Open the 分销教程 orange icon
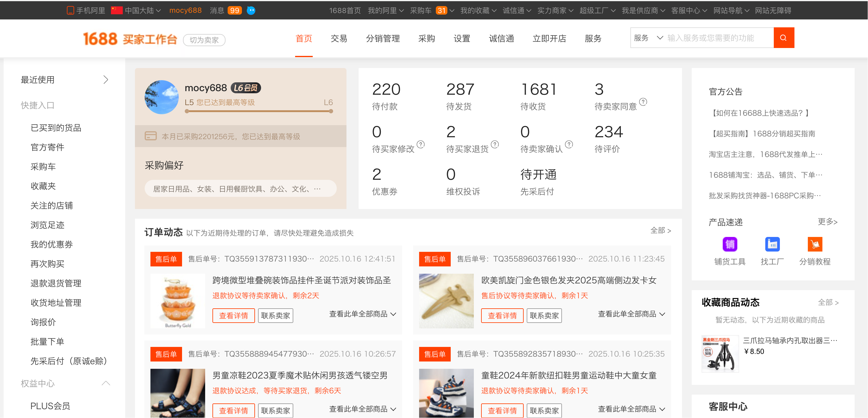Image resolution: width=868 pixels, height=418 pixels. [815, 244]
